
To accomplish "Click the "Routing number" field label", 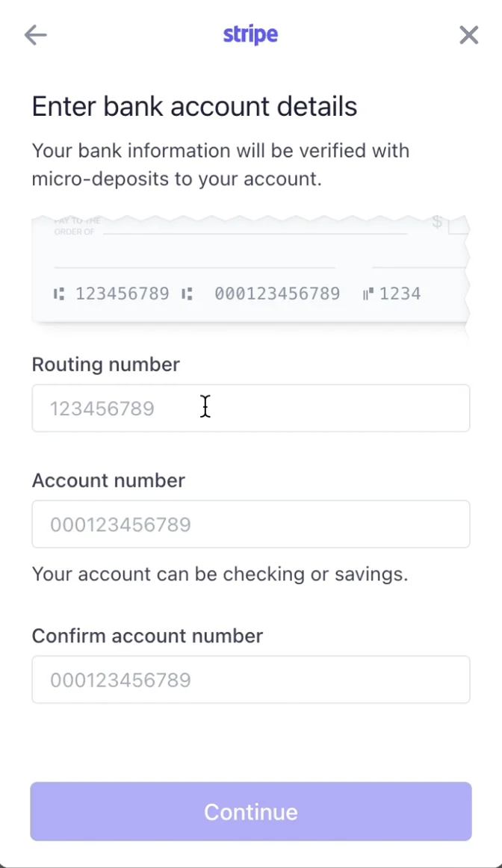I will (x=105, y=365).
